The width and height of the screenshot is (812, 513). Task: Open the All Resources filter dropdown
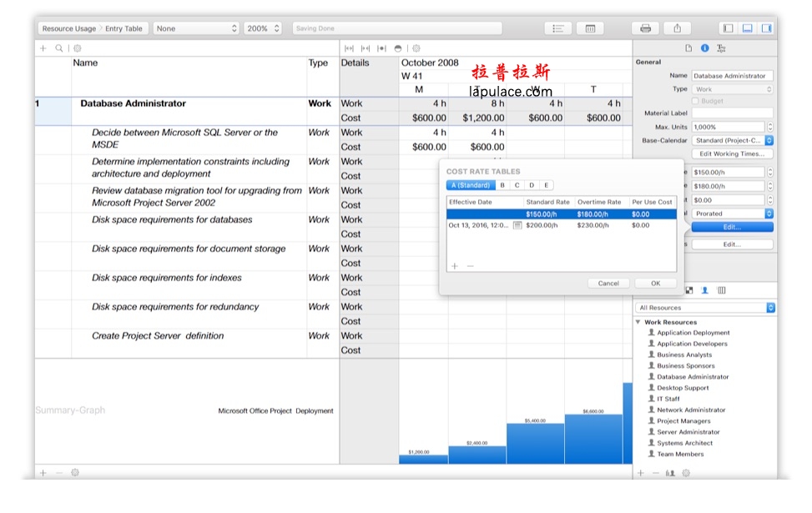click(x=705, y=308)
